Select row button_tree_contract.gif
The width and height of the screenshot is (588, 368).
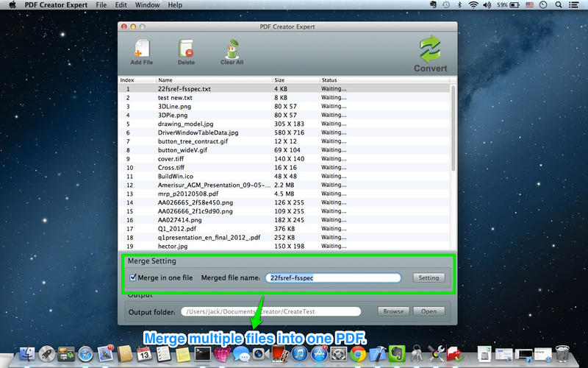tap(284, 141)
